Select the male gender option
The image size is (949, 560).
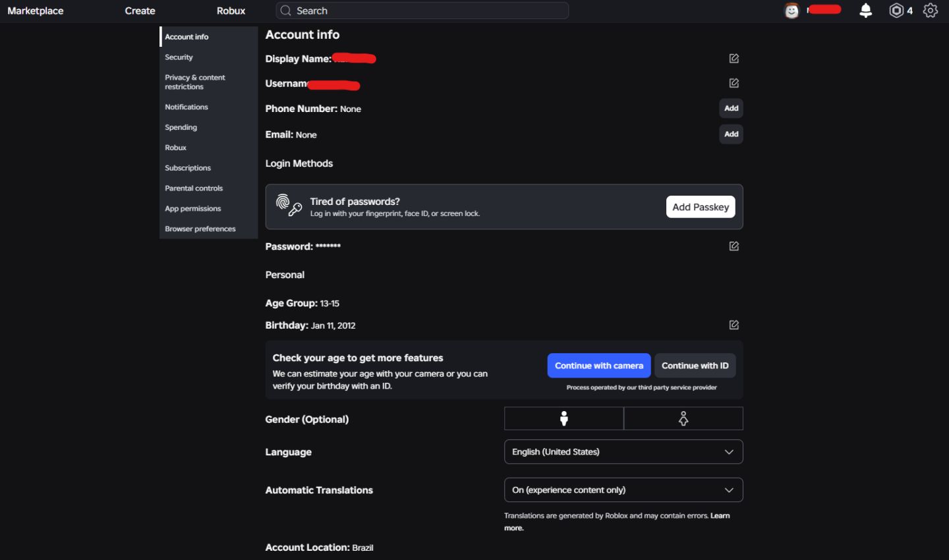tap(564, 418)
